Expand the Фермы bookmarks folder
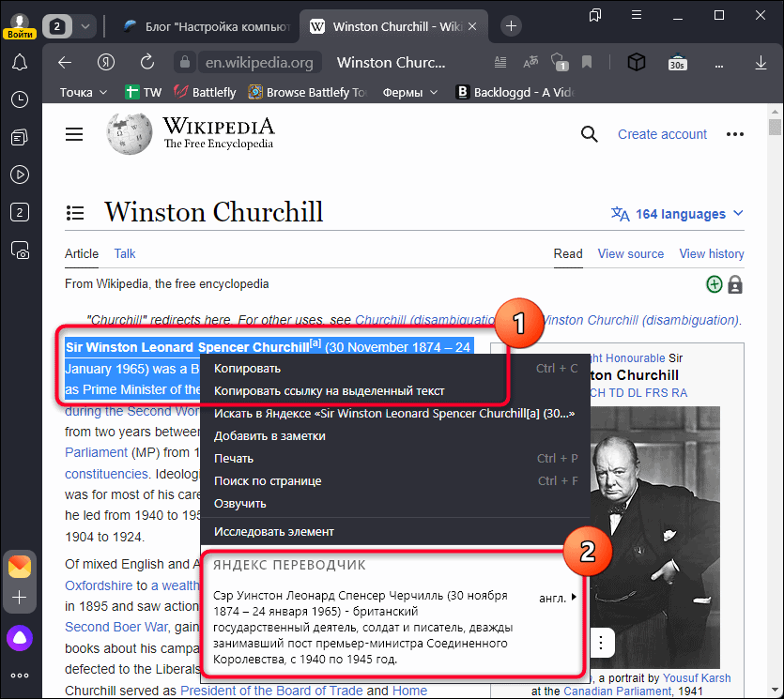784x699 pixels. 410,93
